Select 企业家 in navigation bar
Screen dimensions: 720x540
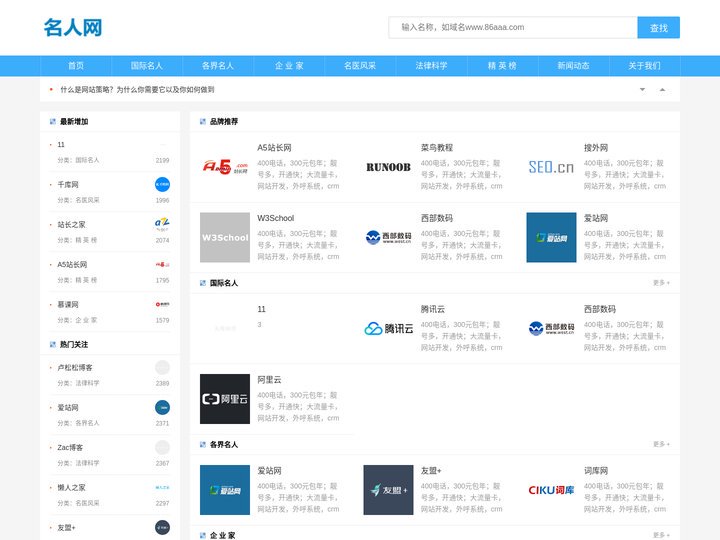tap(289, 66)
